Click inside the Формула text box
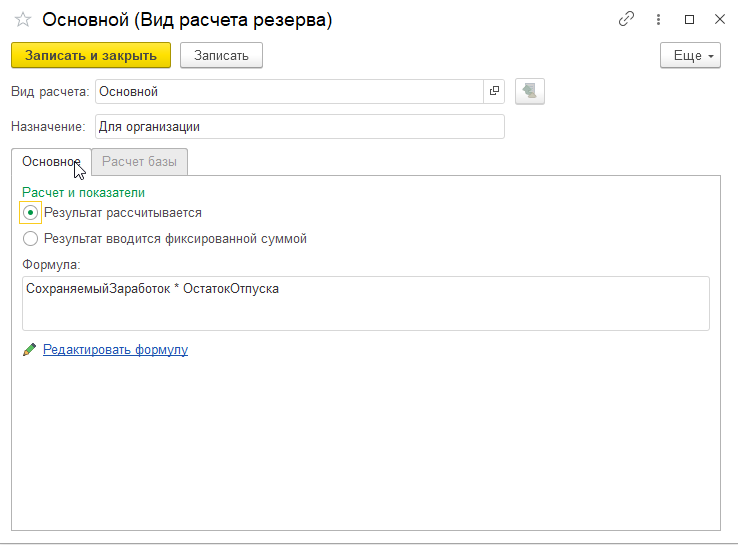The width and height of the screenshot is (738, 545). pyautogui.click(x=366, y=303)
